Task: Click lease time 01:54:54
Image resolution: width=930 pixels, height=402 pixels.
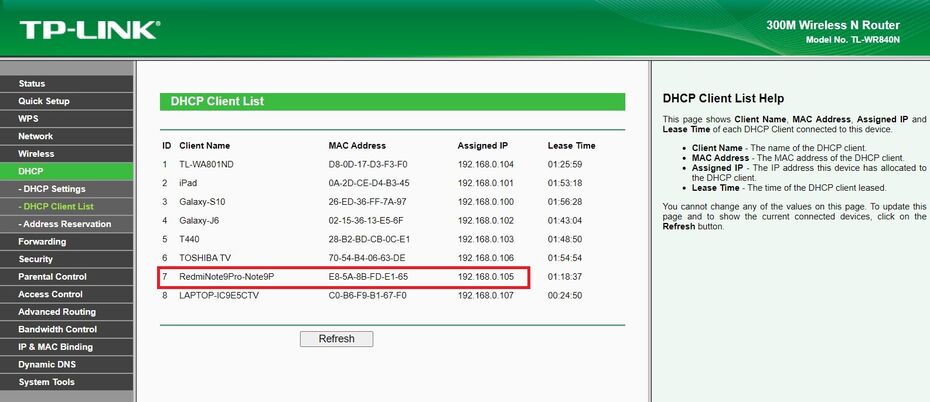Action: [565, 258]
